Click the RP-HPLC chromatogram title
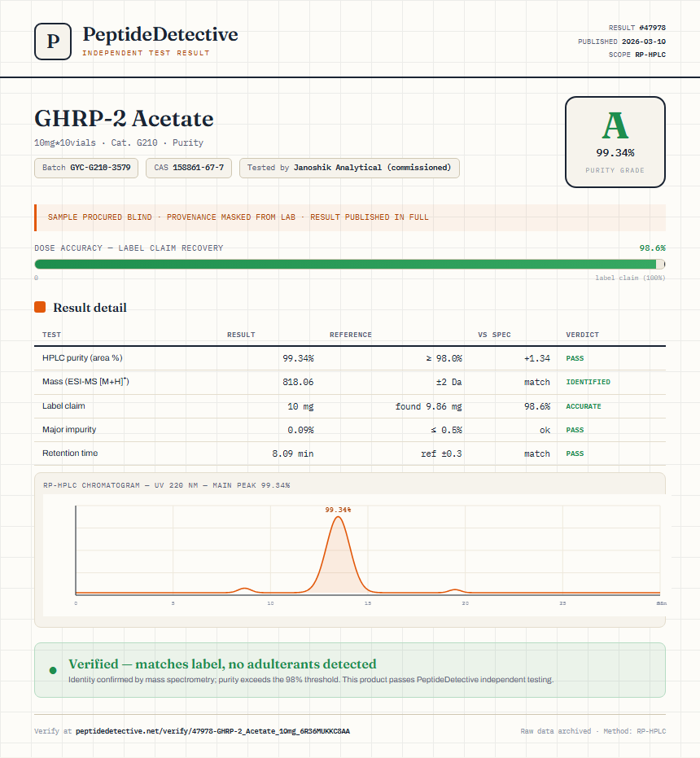This screenshot has width=700, height=758. coord(166,485)
